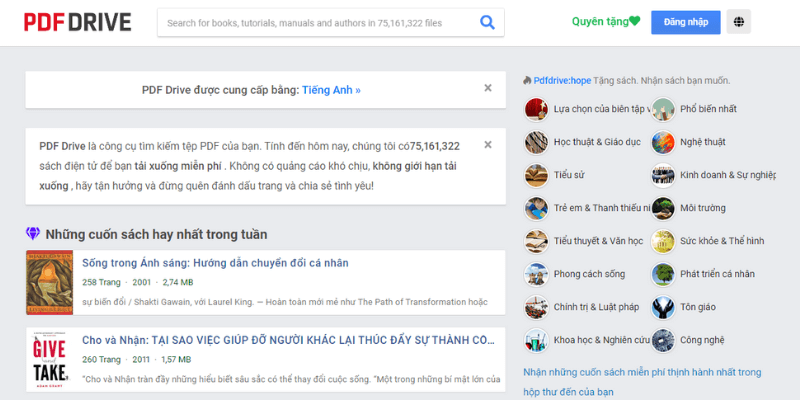Open Phổ biến nhất category icon
This screenshot has width=800, height=400.
[663, 109]
